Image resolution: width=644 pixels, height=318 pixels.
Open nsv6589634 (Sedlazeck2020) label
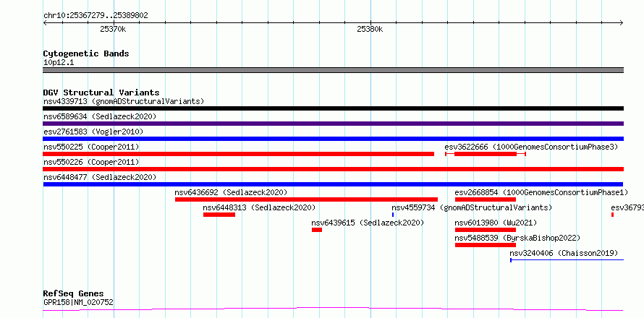(100, 116)
